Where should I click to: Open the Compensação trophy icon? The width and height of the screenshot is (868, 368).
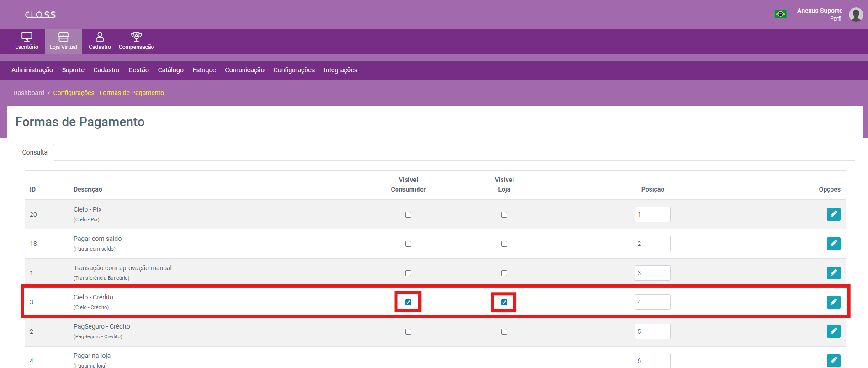[x=136, y=37]
